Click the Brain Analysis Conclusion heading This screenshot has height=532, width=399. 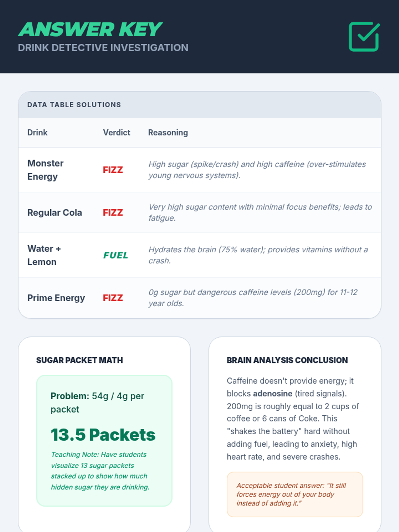click(287, 360)
